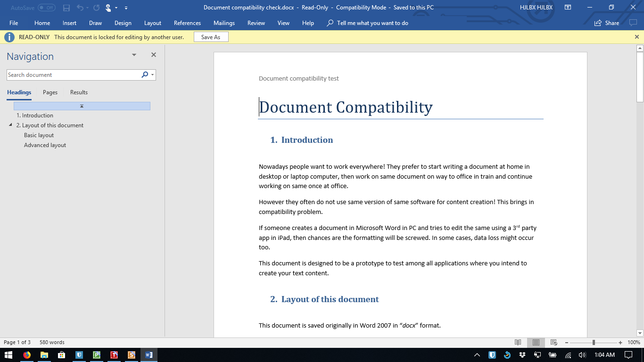The height and width of the screenshot is (362, 644).
Task: Click the Dropbox icon in system tray
Action: pos(522,354)
